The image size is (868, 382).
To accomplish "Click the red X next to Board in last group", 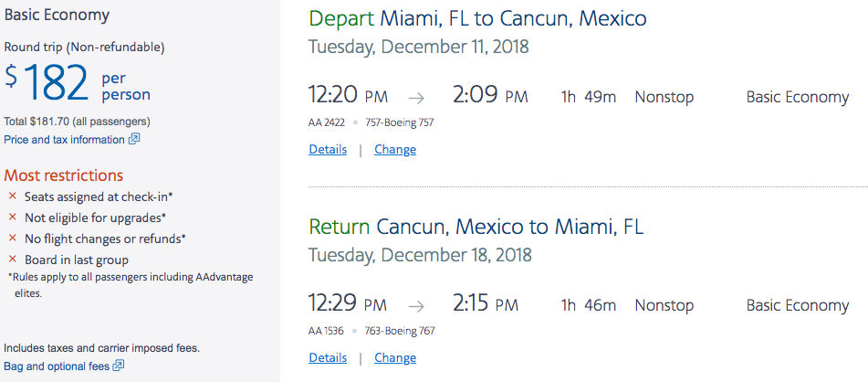I will (x=13, y=260).
